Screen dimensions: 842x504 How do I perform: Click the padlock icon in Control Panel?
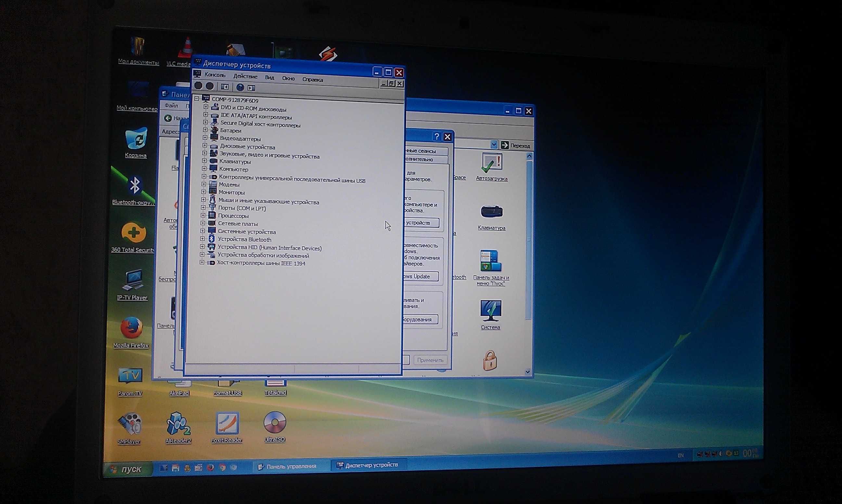490,360
